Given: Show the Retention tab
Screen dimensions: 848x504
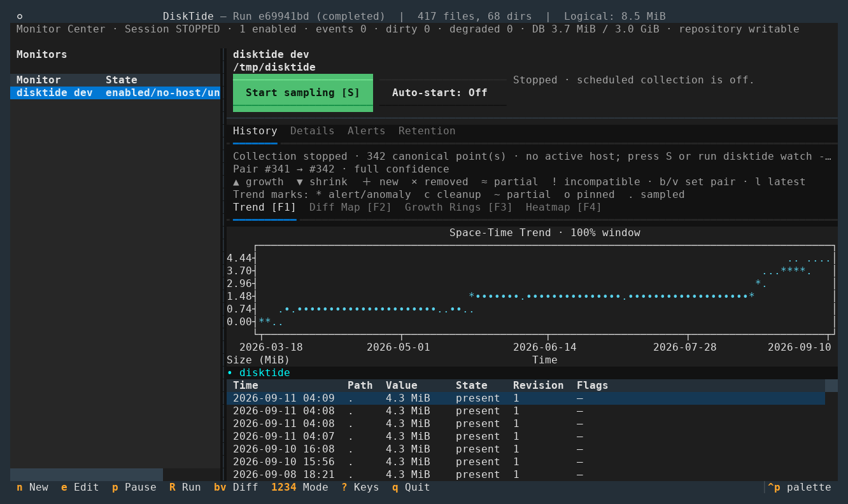Looking at the screenshot, I should coord(427,131).
